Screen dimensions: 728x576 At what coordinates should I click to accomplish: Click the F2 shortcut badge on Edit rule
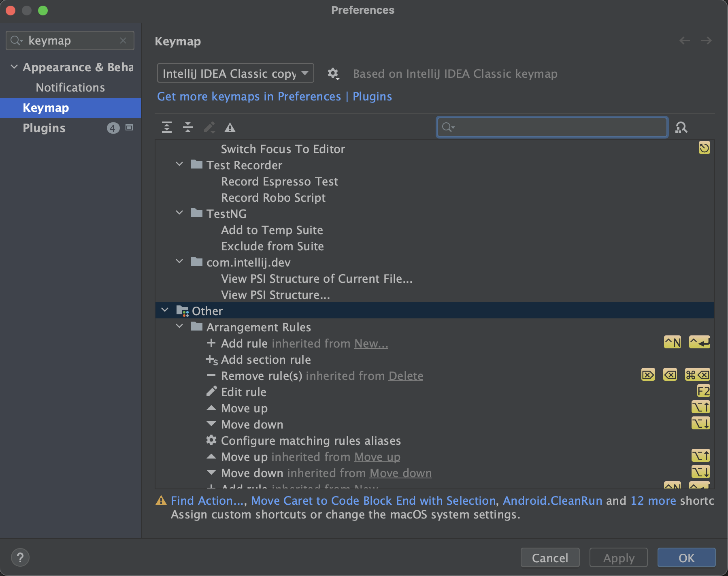[x=703, y=391]
